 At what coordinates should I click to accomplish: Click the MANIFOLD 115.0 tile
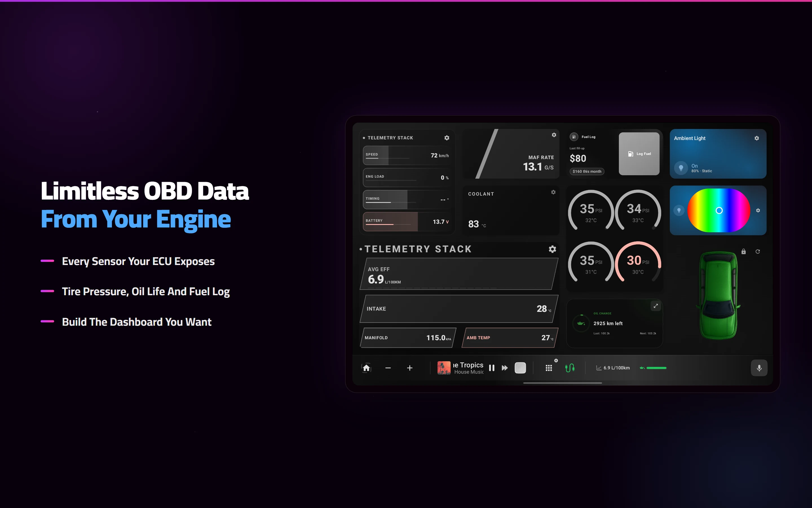pyautogui.click(x=408, y=338)
